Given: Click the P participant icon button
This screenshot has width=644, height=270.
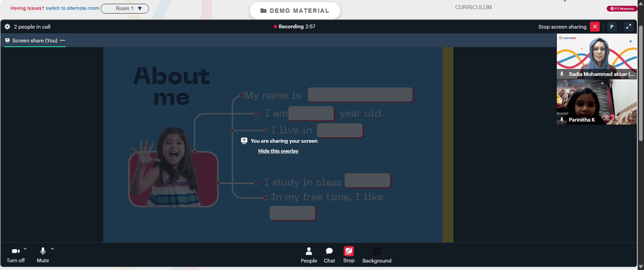Looking at the screenshot, I should [x=612, y=26].
